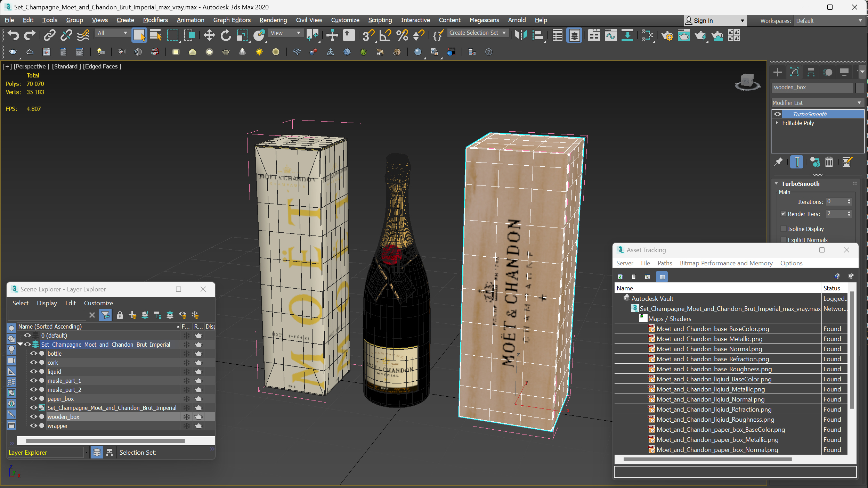Click the Undo arrow icon
Screen dimensions: 868x488
pos(13,35)
